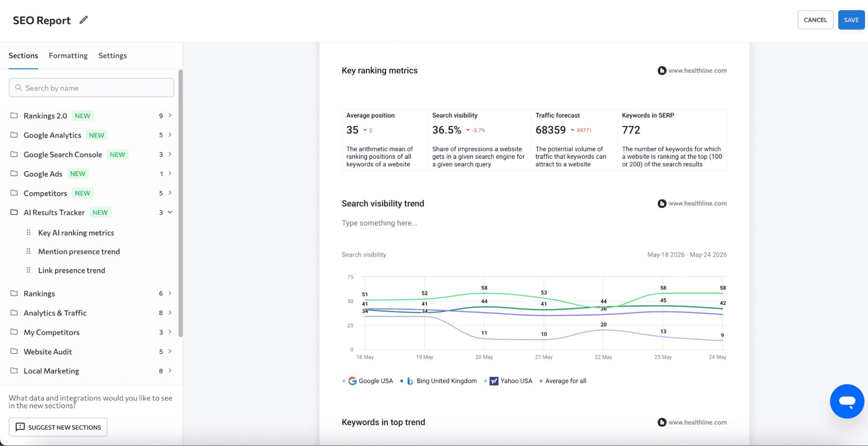Grab the drag handle for Mention presence trend
This screenshot has height=446, width=868.
point(28,251)
